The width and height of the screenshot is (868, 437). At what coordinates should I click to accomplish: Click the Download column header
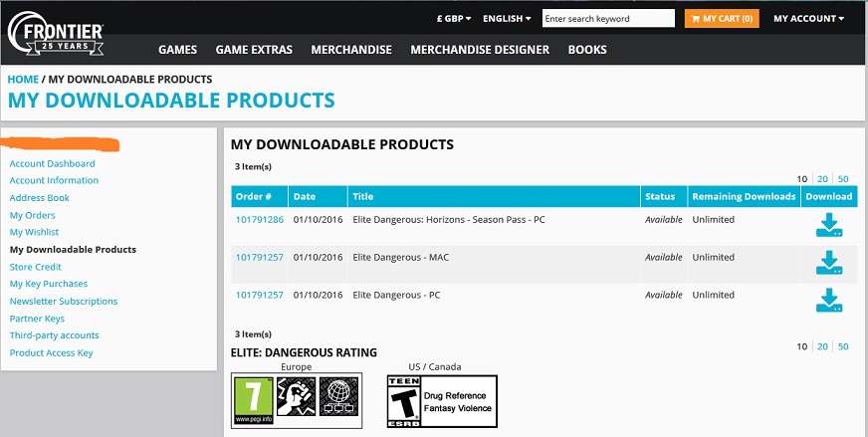click(x=829, y=197)
